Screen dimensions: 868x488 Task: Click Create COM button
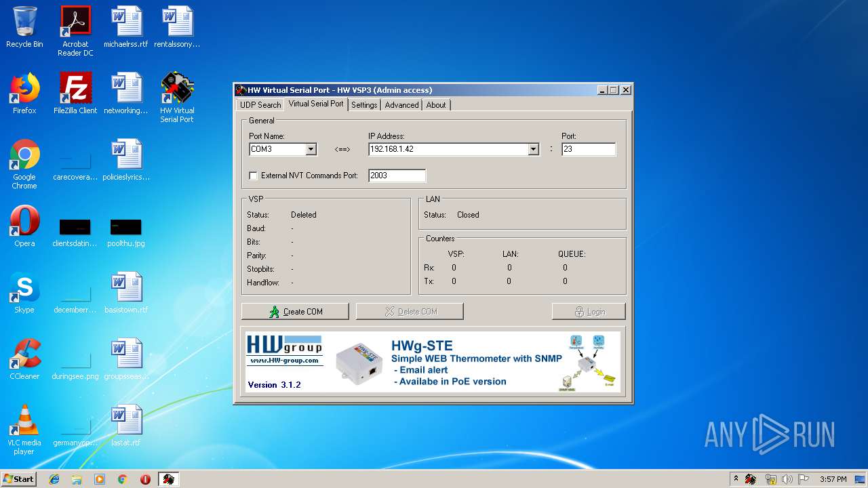295,312
